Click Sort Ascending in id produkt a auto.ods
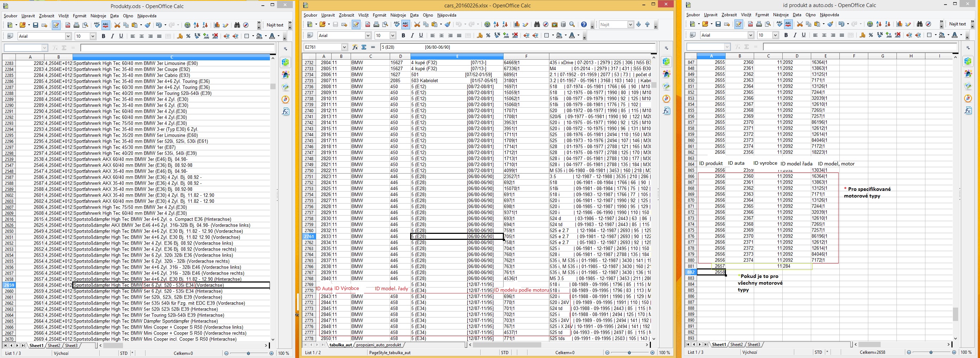 coord(879,24)
